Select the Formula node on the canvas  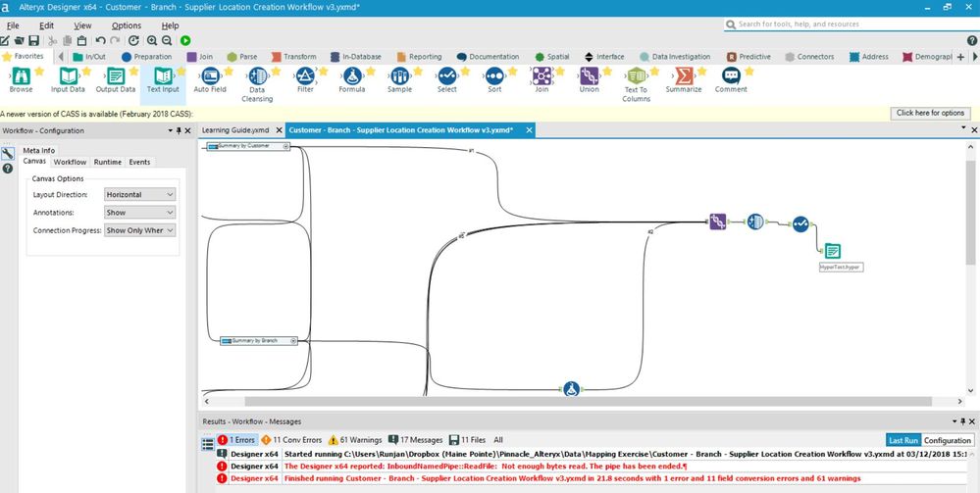pos(571,389)
